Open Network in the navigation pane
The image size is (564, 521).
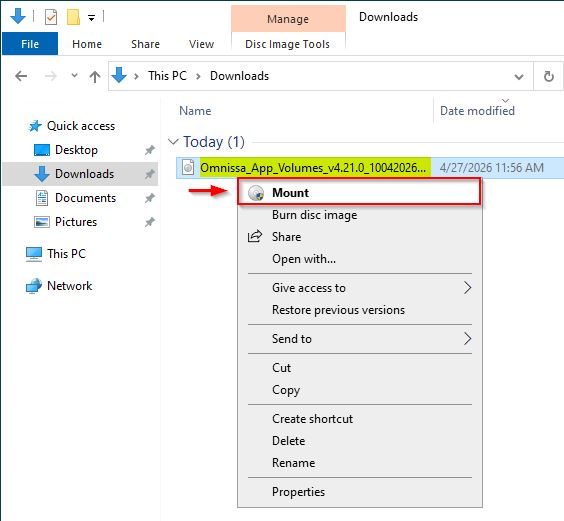tap(69, 286)
